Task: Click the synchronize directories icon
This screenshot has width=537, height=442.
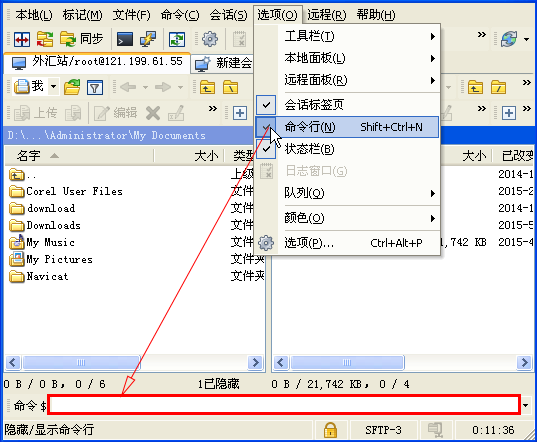Action: pos(45,39)
